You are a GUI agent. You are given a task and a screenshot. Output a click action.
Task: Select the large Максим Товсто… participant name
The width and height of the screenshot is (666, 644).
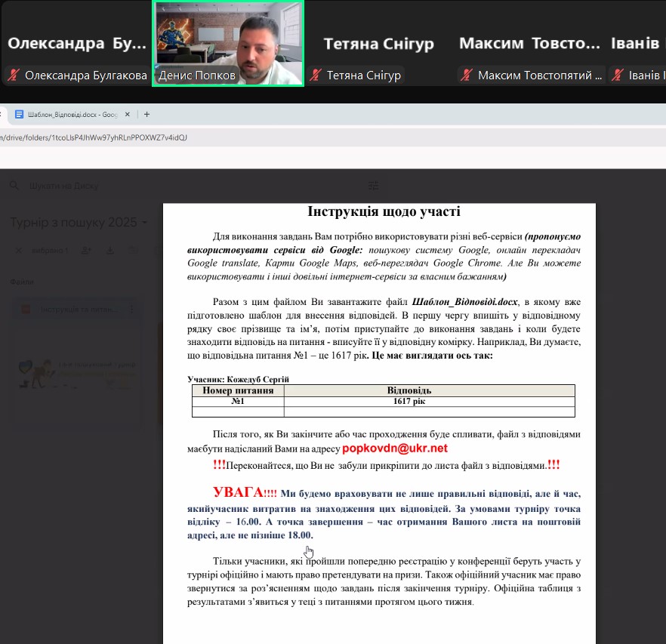(529, 43)
